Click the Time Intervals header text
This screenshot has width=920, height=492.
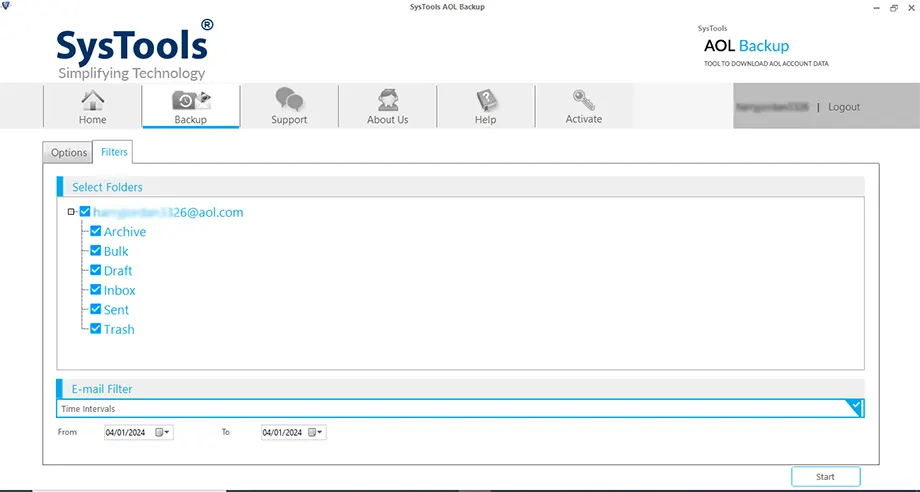click(x=88, y=409)
